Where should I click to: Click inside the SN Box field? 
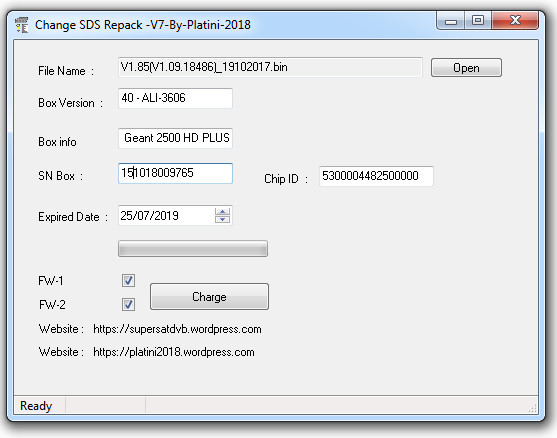pyautogui.click(x=175, y=173)
